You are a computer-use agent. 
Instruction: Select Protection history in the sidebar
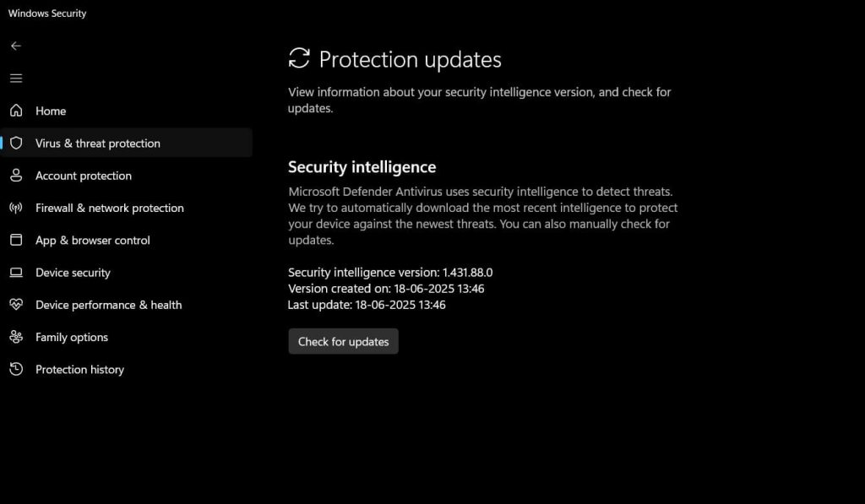click(79, 369)
